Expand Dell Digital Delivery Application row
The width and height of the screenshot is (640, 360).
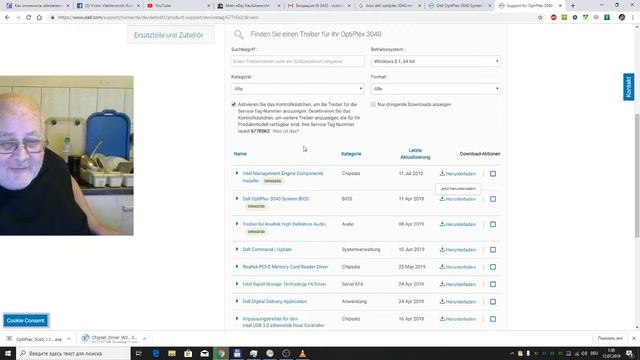click(x=237, y=301)
